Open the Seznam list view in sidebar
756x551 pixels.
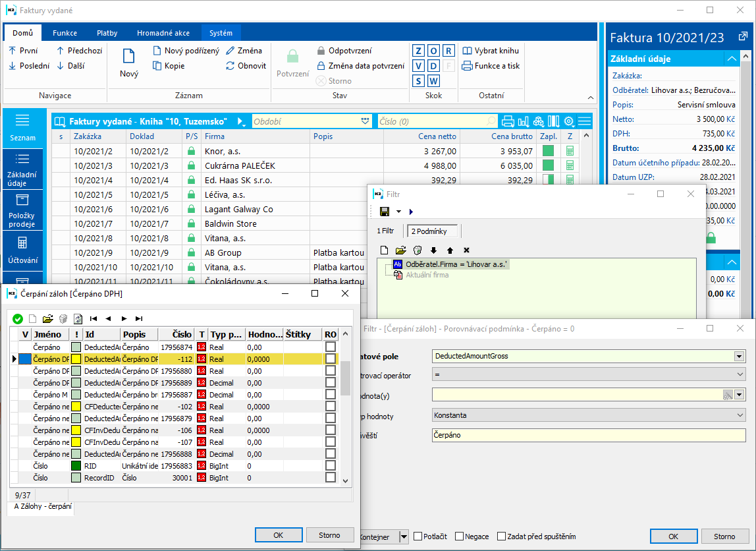coord(22,127)
